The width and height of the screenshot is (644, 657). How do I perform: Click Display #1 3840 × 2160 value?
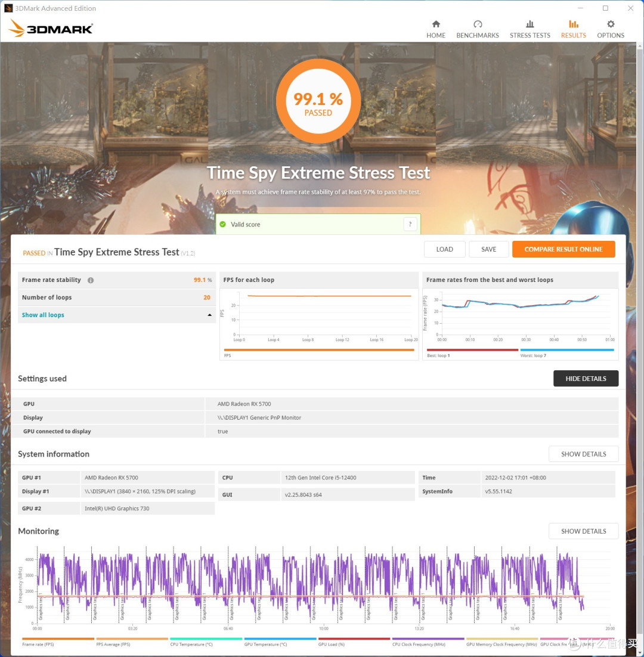point(140,491)
